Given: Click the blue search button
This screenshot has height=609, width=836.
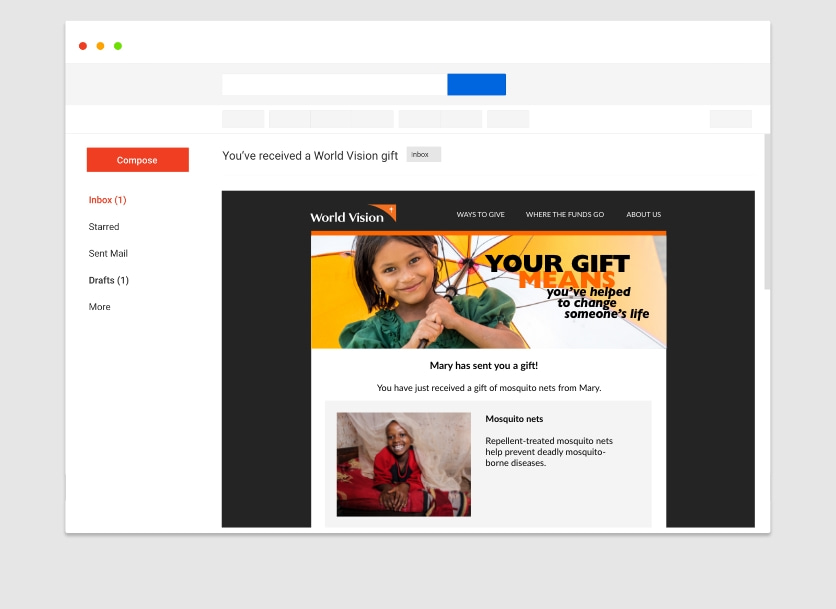Looking at the screenshot, I should (x=477, y=84).
